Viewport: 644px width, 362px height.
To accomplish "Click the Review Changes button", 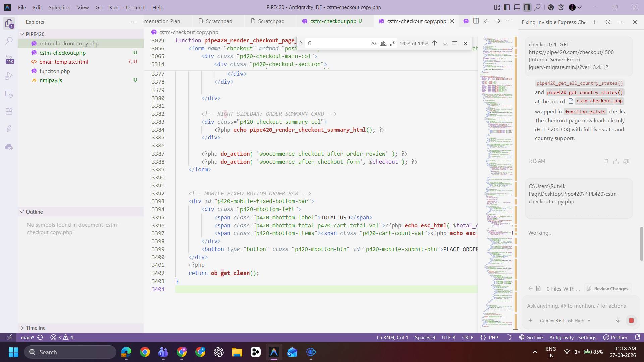I will point(607,289).
